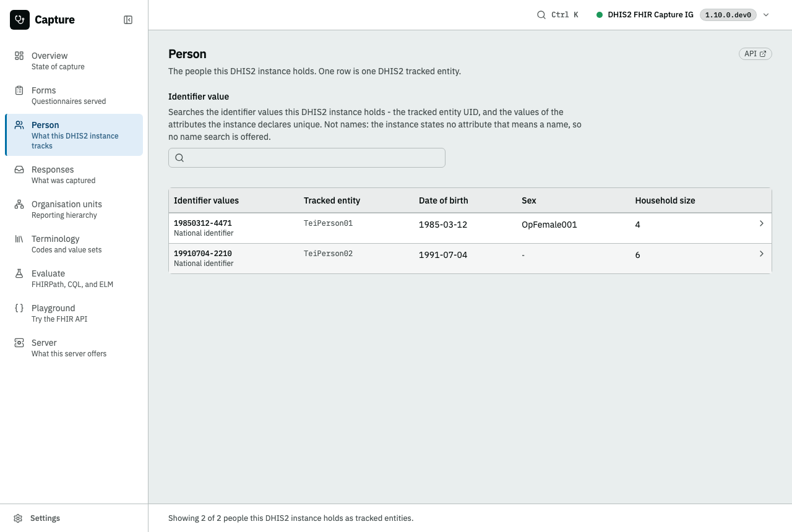Click the Organisation units hierarchy icon

pyautogui.click(x=19, y=204)
